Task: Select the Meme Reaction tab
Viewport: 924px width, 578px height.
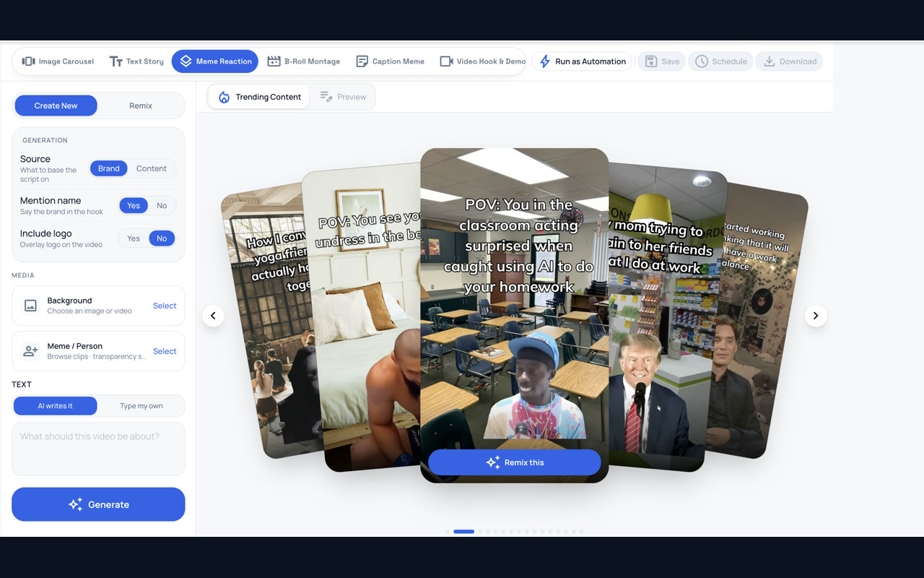Action: (x=215, y=61)
